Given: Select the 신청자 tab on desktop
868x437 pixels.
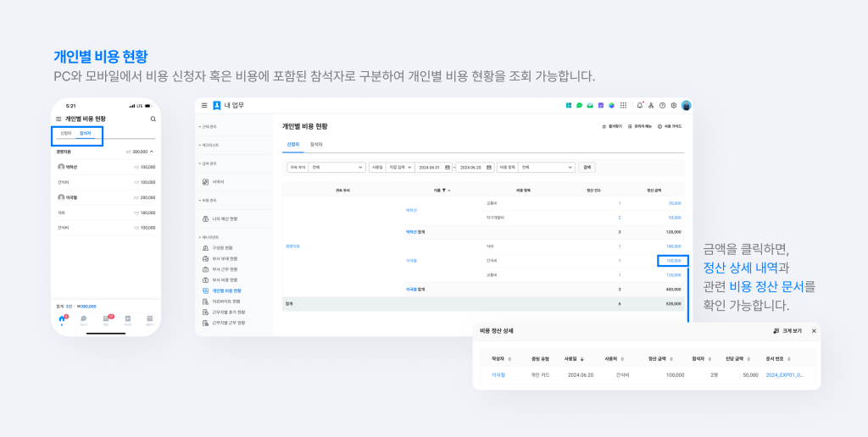Looking at the screenshot, I should click(x=292, y=144).
